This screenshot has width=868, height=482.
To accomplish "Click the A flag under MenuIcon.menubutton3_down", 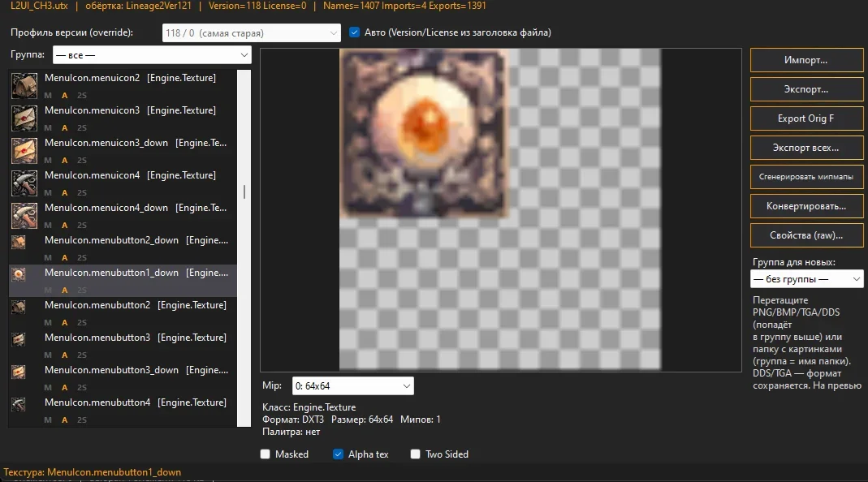I will [65, 387].
